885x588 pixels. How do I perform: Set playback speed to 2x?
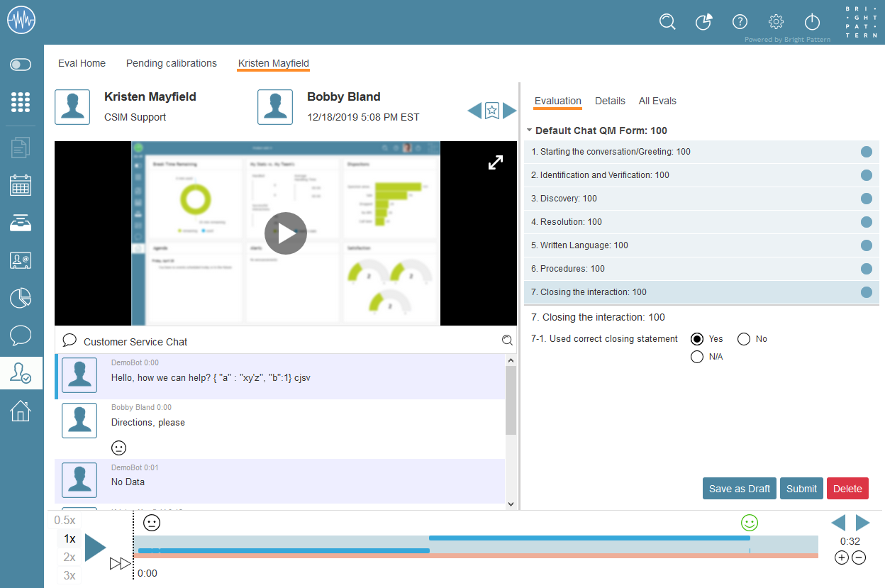click(x=69, y=558)
